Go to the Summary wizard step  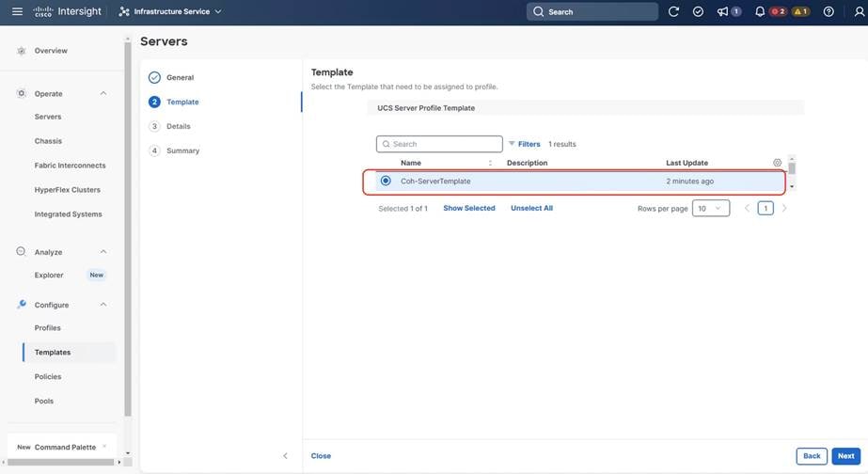[x=182, y=150]
